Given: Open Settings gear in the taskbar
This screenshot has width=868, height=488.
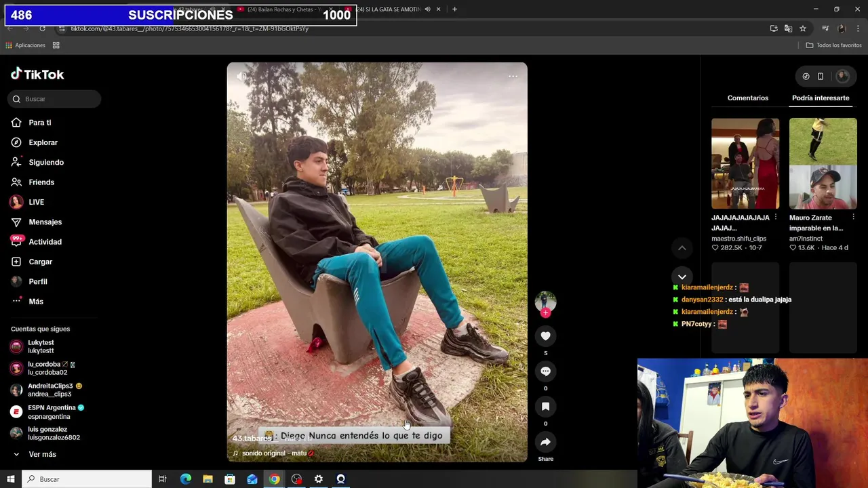Looking at the screenshot, I should point(319,479).
